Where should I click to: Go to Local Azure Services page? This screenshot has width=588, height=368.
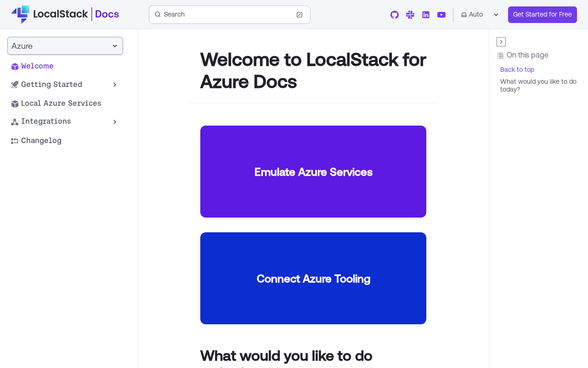tap(61, 103)
